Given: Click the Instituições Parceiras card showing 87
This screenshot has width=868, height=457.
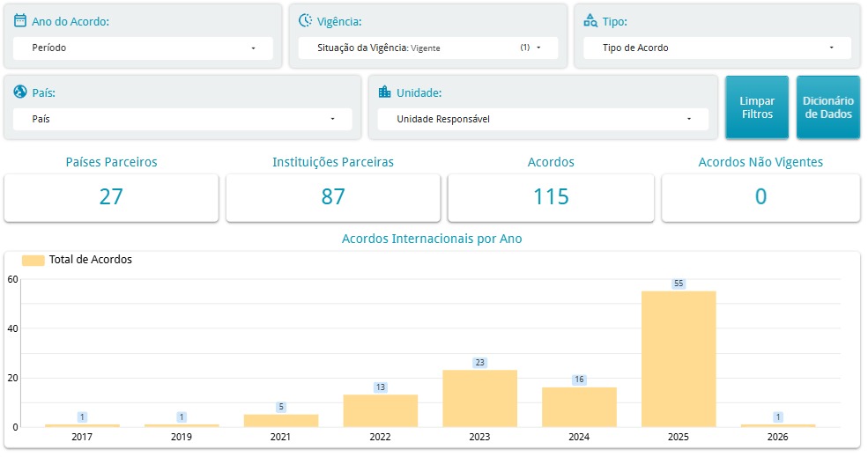Looking at the screenshot, I should click(332, 197).
